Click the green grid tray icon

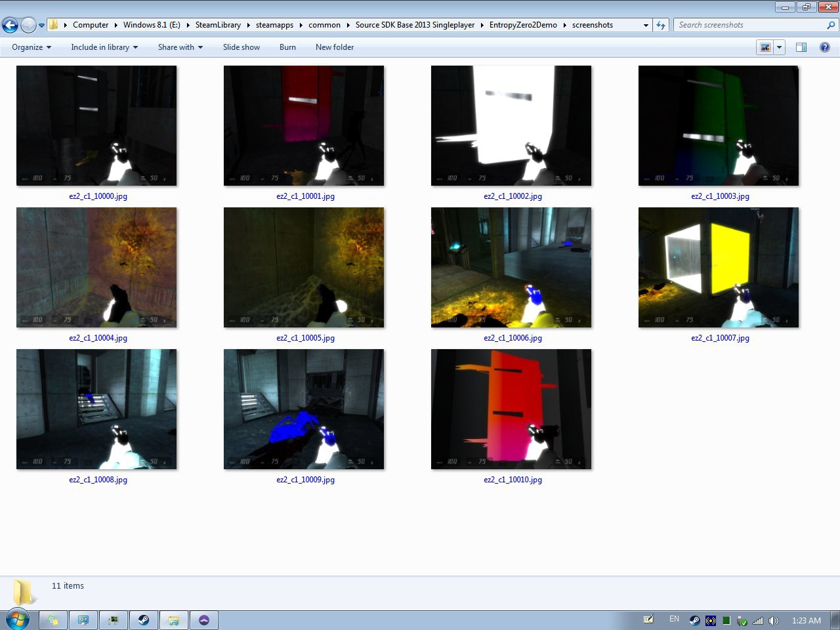click(726, 620)
